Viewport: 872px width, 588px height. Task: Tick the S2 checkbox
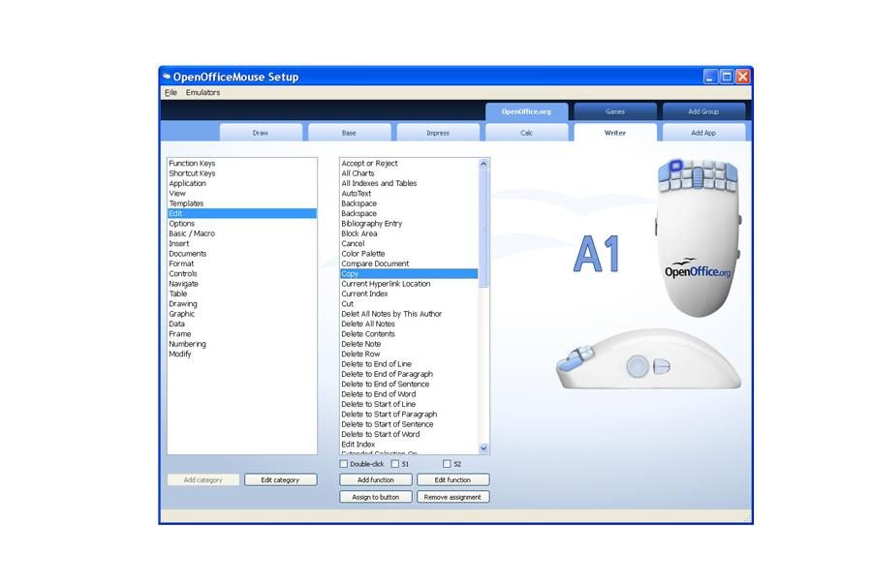click(x=447, y=464)
